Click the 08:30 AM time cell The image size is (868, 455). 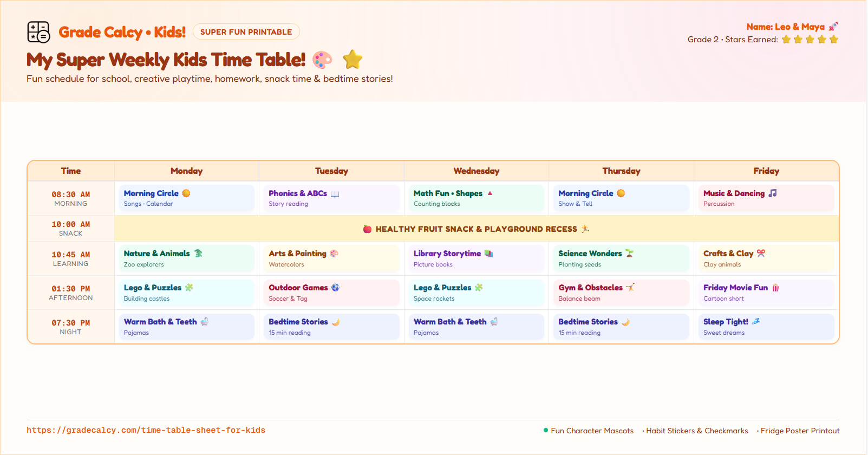pyautogui.click(x=71, y=198)
